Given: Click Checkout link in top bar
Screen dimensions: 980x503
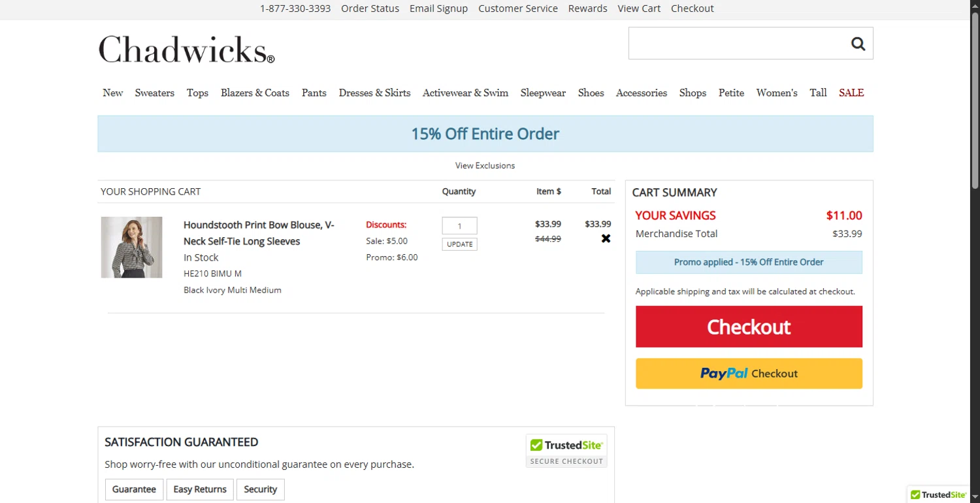Looking at the screenshot, I should click(x=692, y=8).
